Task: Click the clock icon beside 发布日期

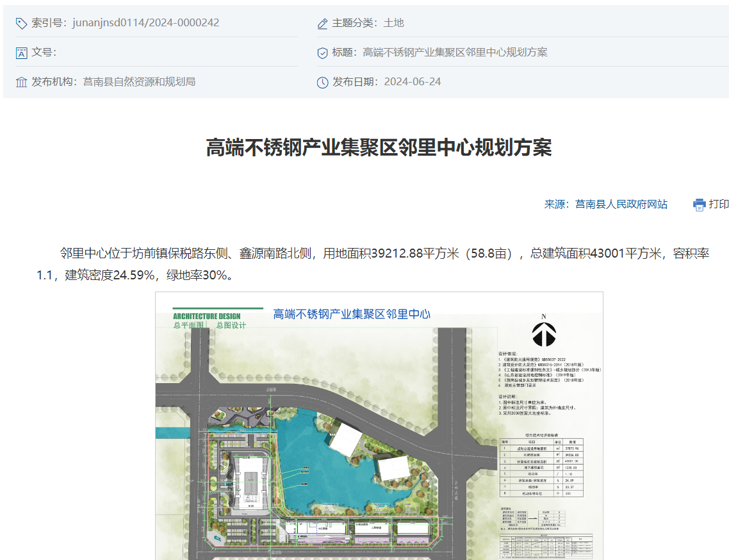Action: (323, 82)
